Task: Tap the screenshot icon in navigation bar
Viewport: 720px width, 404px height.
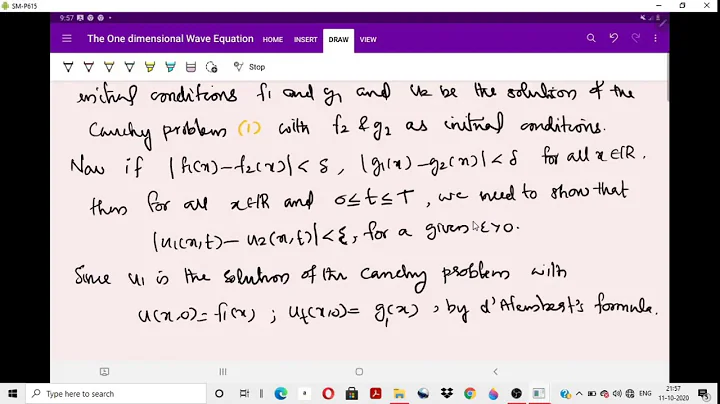Action: pyautogui.click(x=104, y=371)
